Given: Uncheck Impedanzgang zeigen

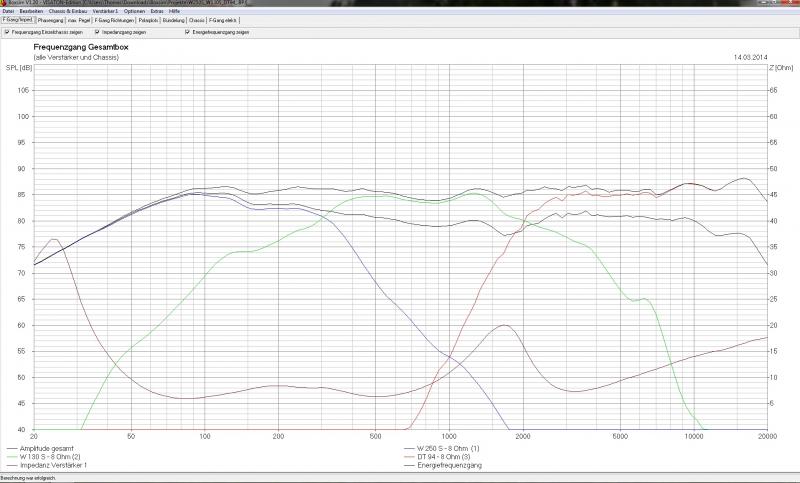Looking at the screenshot, I should (97, 32).
